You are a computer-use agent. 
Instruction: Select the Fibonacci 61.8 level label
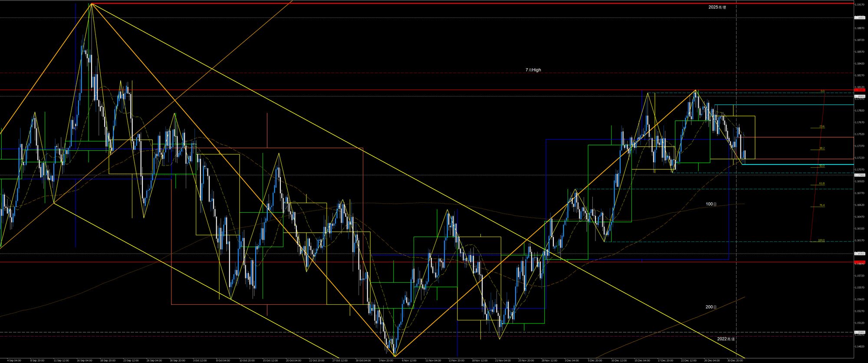coord(822,183)
